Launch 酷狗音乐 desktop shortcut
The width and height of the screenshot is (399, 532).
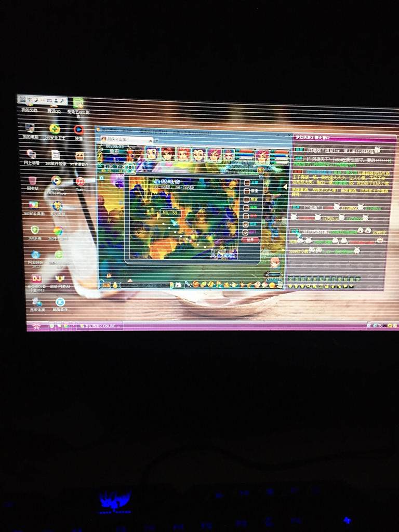pyautogui.click(x=60, y=302)
